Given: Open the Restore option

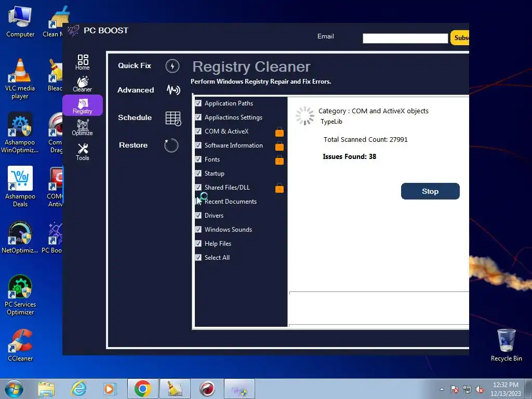Looking at the screenshot, I should point(133,145).
